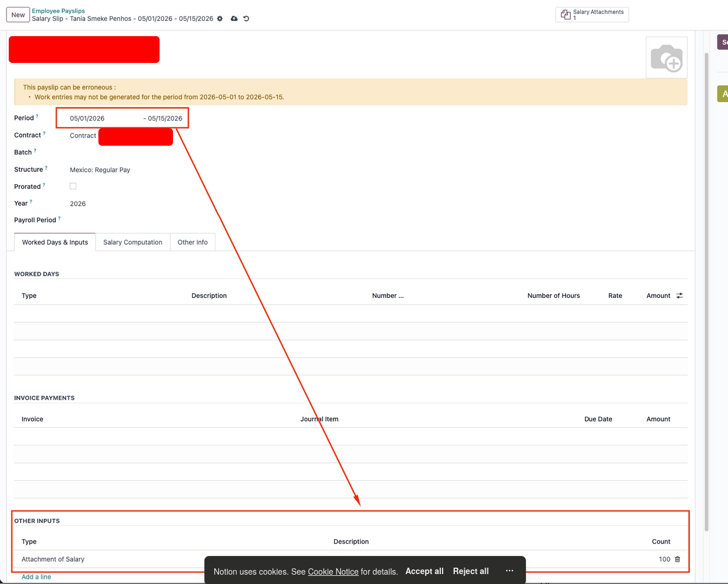Go back to Employee Payslips breadcrumb
This screenshot has width=728, height=584.
[58, 10]
